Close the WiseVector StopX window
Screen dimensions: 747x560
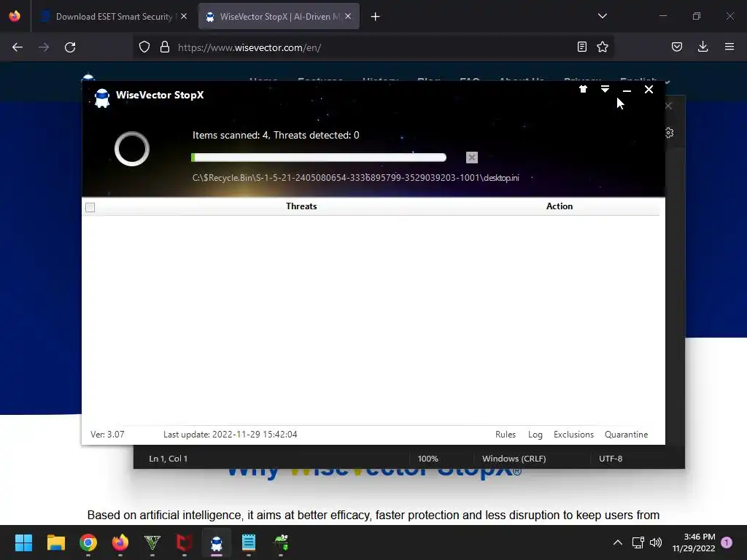(649, 90)
